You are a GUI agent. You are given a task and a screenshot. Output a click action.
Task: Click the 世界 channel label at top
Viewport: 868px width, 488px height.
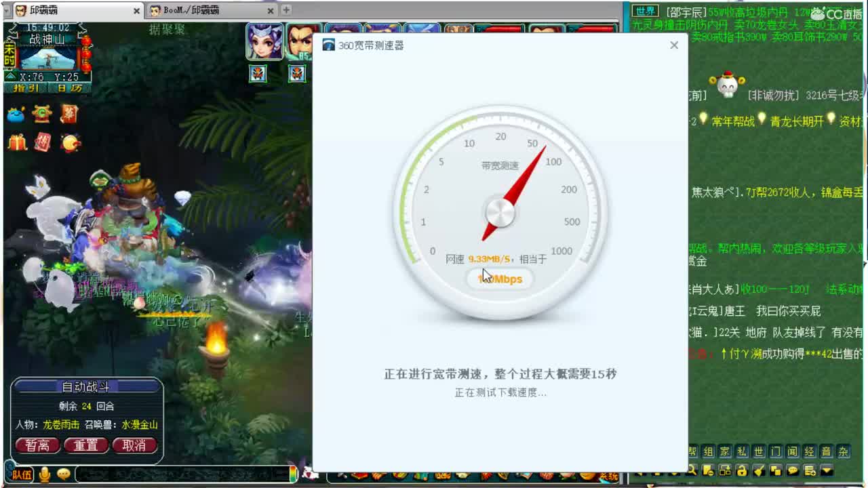pyautogui.click(x=646, y=12)
